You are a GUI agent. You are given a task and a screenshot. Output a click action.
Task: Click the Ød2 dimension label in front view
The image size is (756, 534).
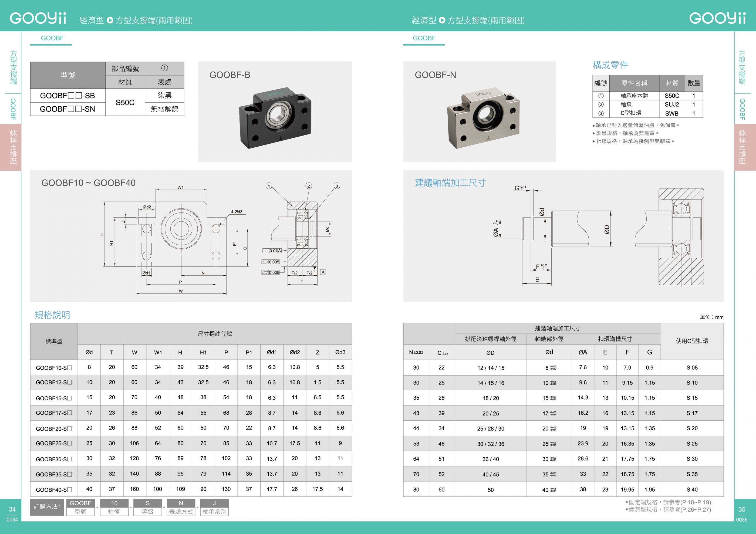coord(147,207)
